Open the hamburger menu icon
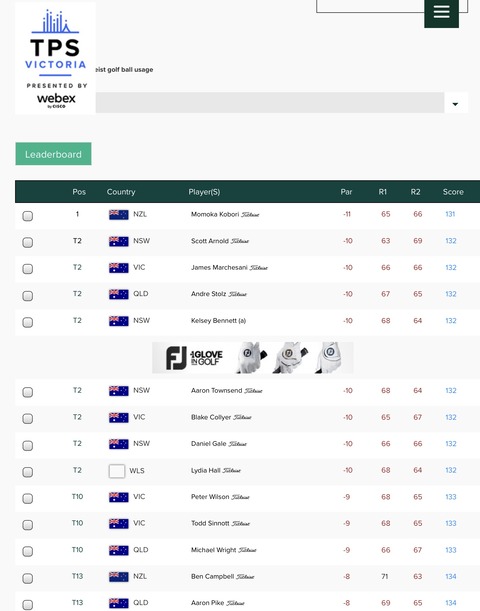The height and width of the screenshot is (611, 480). pos(441,12)
